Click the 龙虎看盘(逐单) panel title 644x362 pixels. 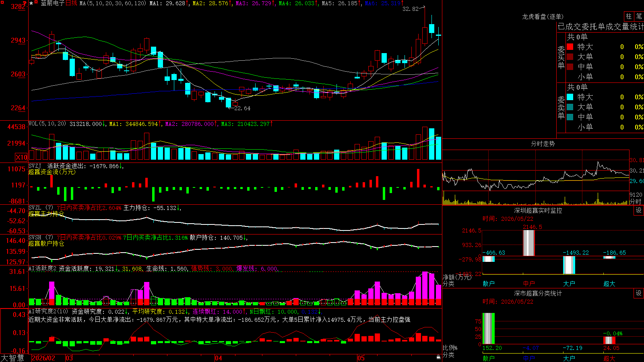pyautogui.click(x=543, y=16)
